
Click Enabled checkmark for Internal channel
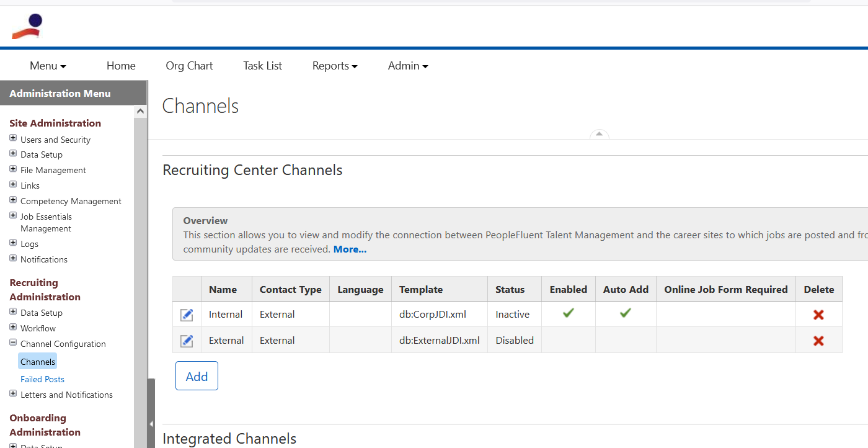click(x=568, y=313)
